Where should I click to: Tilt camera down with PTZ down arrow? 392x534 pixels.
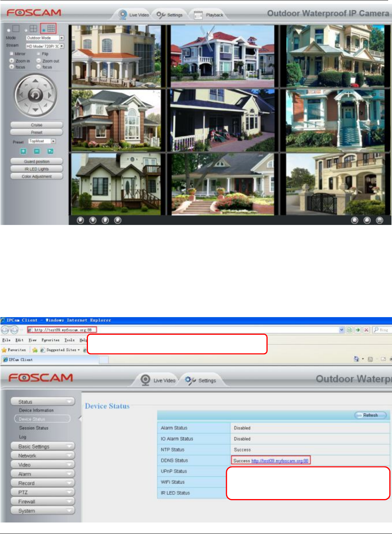coord(35,110)
